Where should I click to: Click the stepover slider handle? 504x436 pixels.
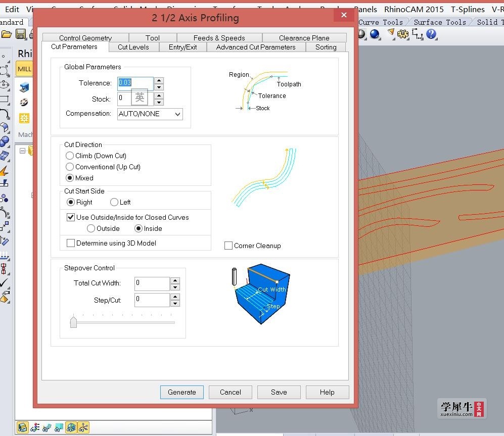(73, 322)
